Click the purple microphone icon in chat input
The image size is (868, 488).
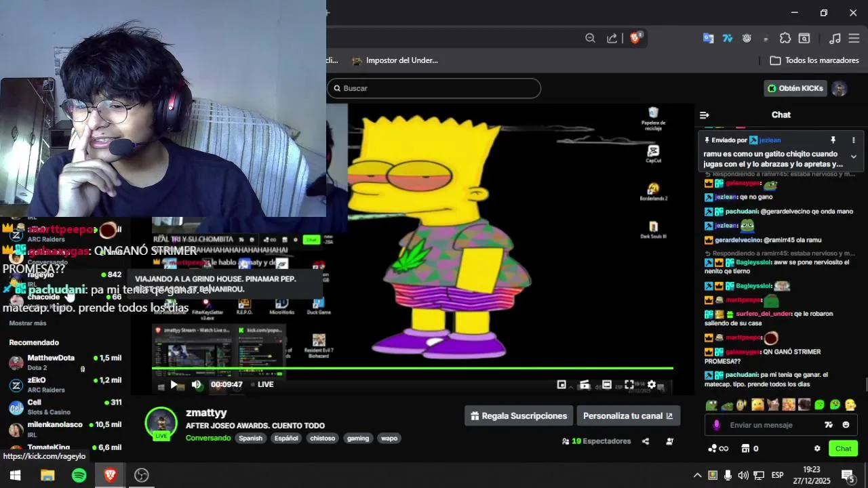click(717, 425)
